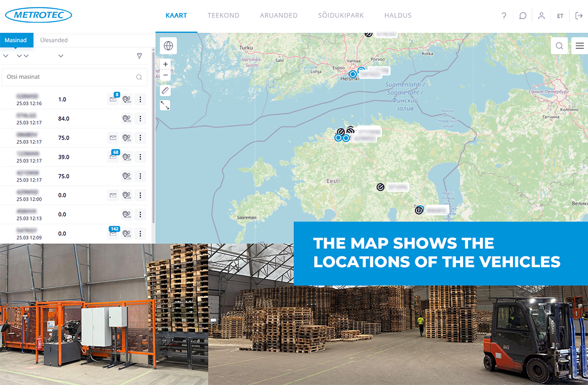Open the user profile icon
Image resolution: width=588 pixels, height=385 pixels.
pos(541,16)
